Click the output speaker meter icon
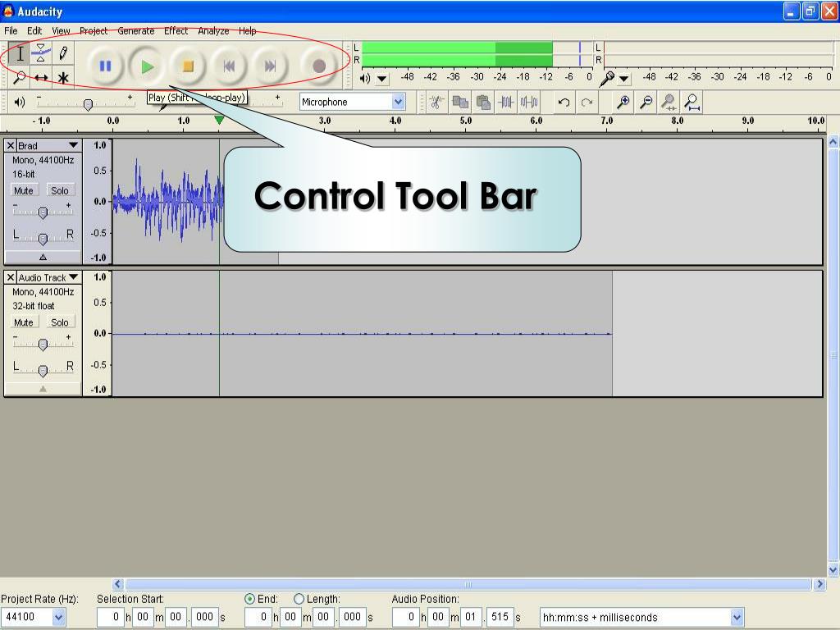 click(365, 78)
